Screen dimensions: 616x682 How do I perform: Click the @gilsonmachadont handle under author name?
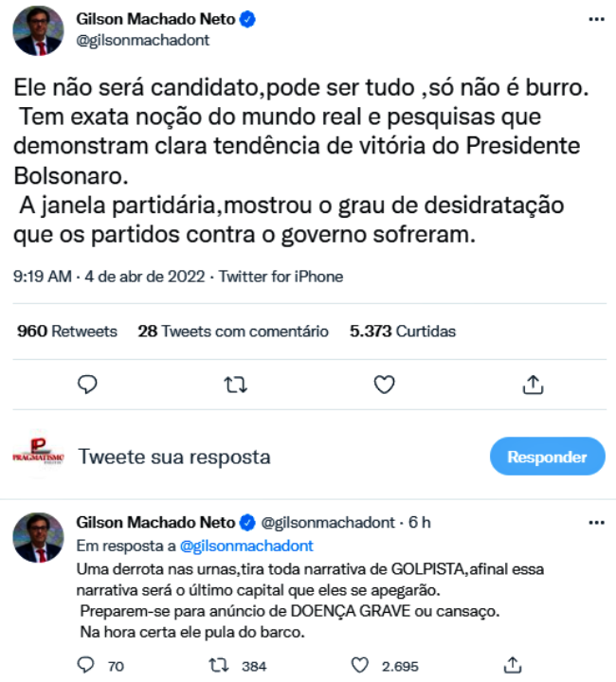pos(142,40)
